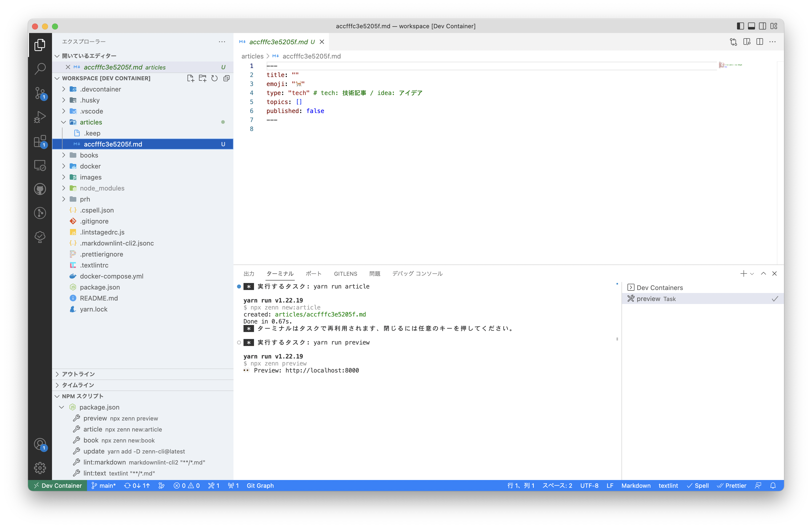
Task: Expand the node_modules folder
Action: pyautogui.click(x=63, y=188)
